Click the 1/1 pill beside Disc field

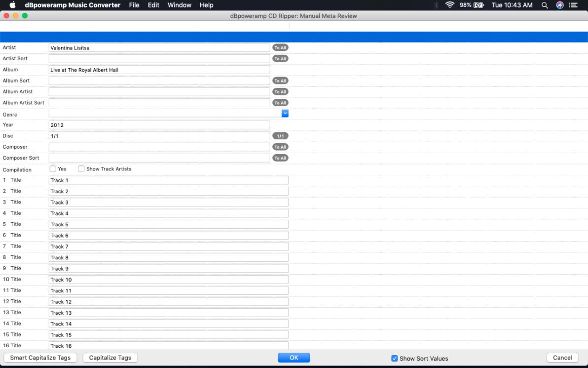click(x=280, y=136)
